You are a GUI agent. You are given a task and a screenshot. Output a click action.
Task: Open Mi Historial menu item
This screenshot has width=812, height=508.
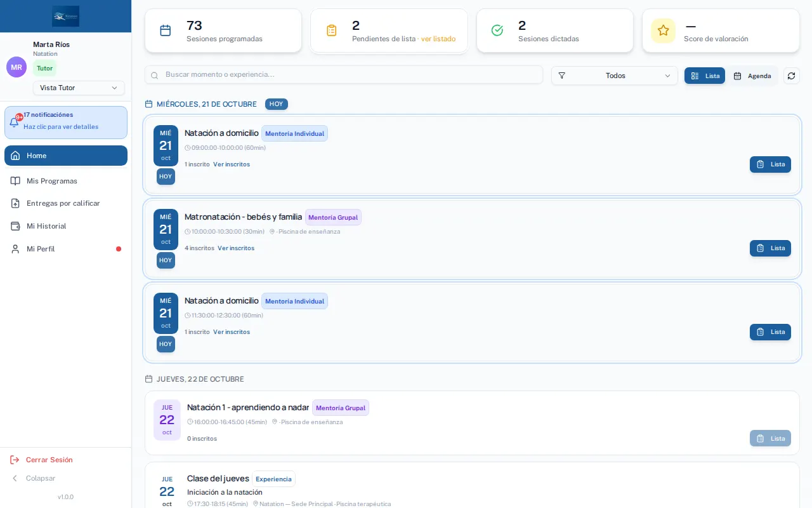[x=66, y=226]
